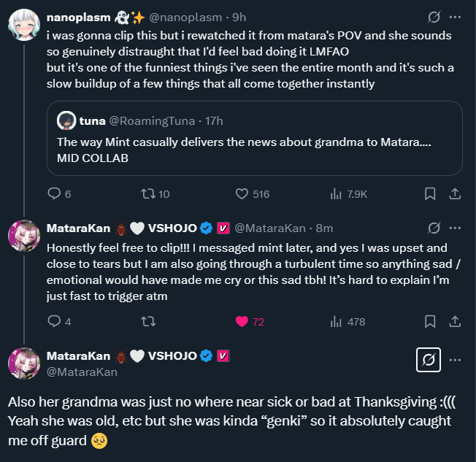The width and height of the screenshot is (476, 462).
Task: Share nanoplasm's tweet
Action: (454, 194)
